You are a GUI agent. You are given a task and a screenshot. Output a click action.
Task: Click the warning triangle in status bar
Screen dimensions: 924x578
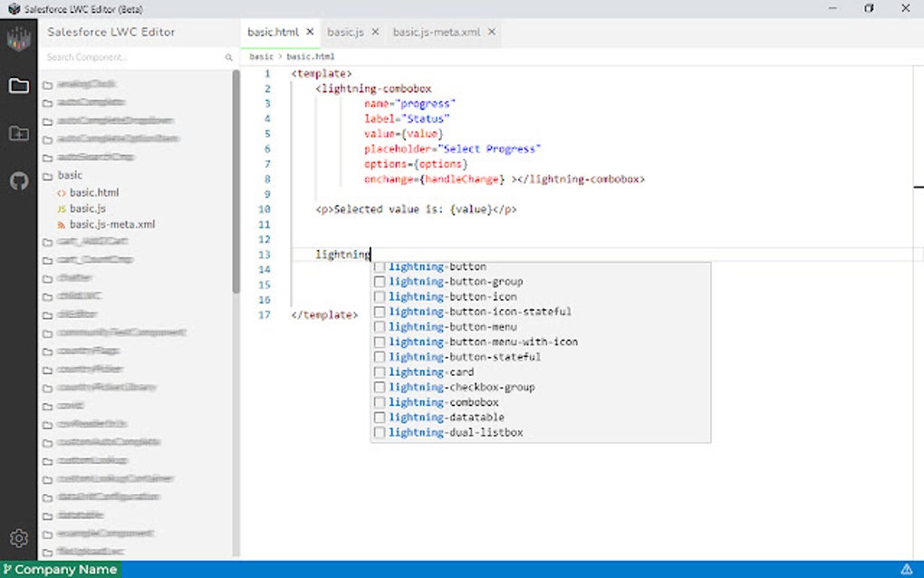[906, 569]
